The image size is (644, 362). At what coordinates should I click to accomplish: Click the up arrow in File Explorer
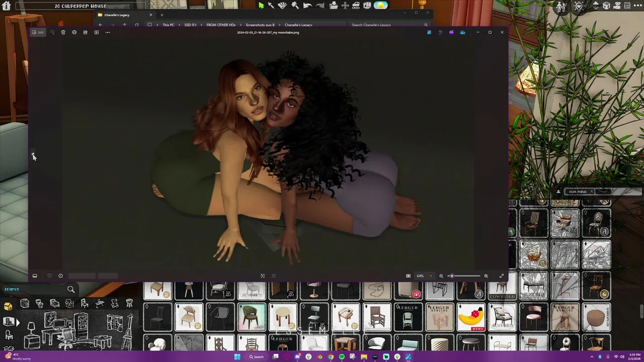[x=125, y=25]
